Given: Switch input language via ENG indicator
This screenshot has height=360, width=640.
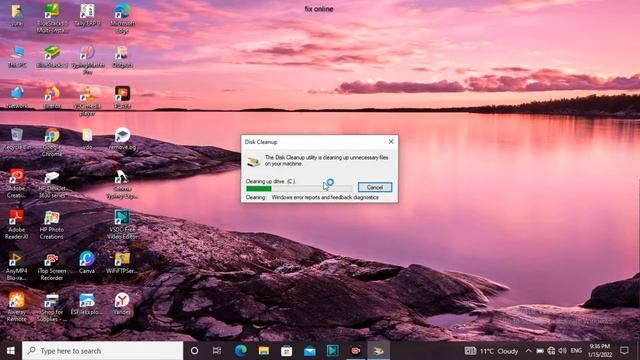Looking at the screenshot, I should click(x=576, y=351).
